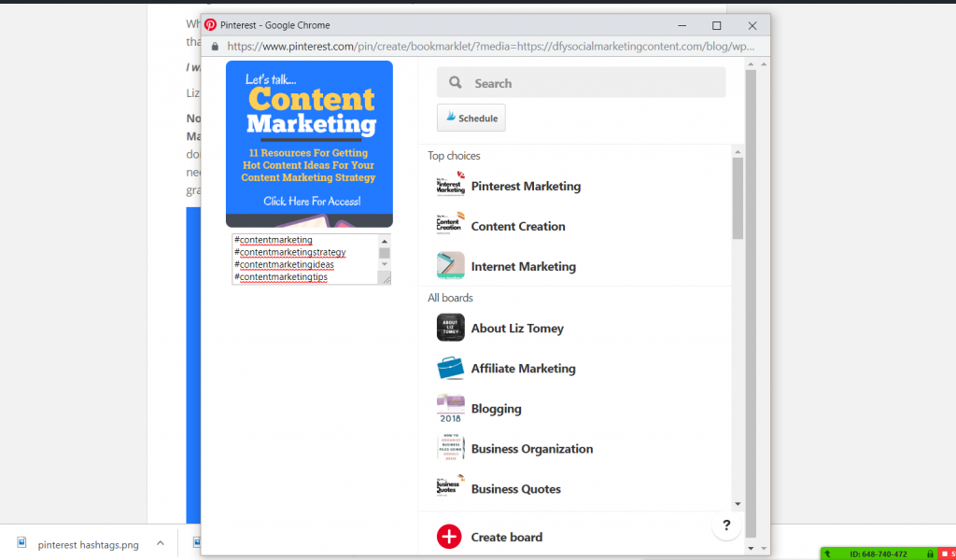Click the Internet Marketing board thumbnail

pyautogui.click(x=451, y=266)
